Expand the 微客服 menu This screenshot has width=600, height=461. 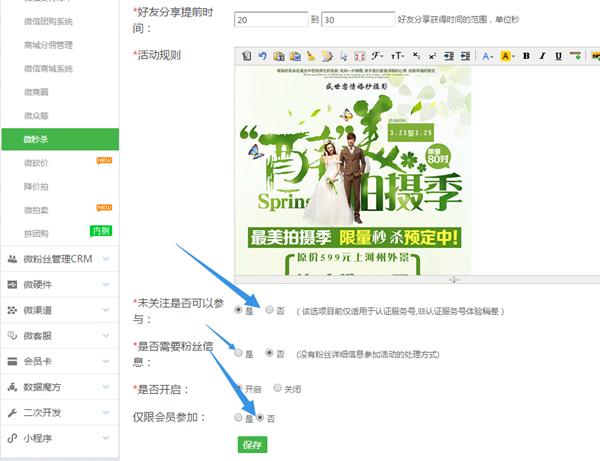60,336
